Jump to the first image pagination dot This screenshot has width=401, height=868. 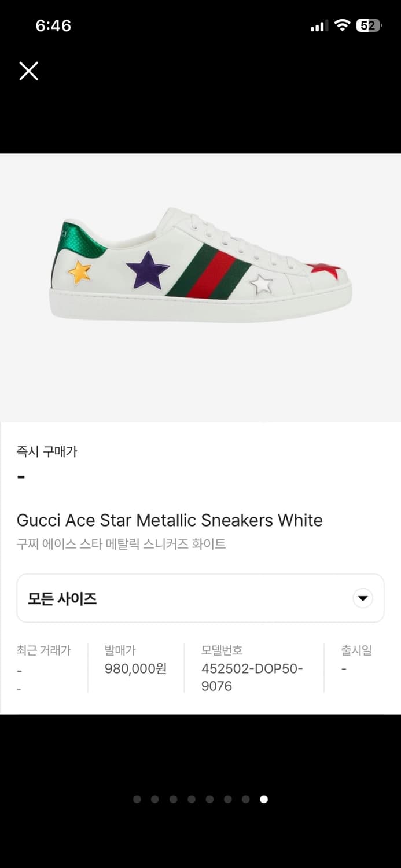tap(137, 799)
